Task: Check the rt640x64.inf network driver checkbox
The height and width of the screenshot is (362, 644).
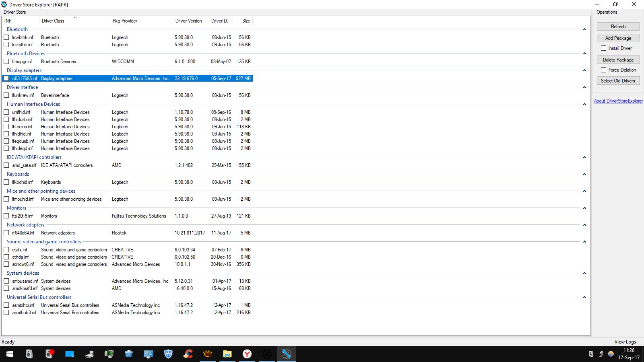Action: click(6, 233)
